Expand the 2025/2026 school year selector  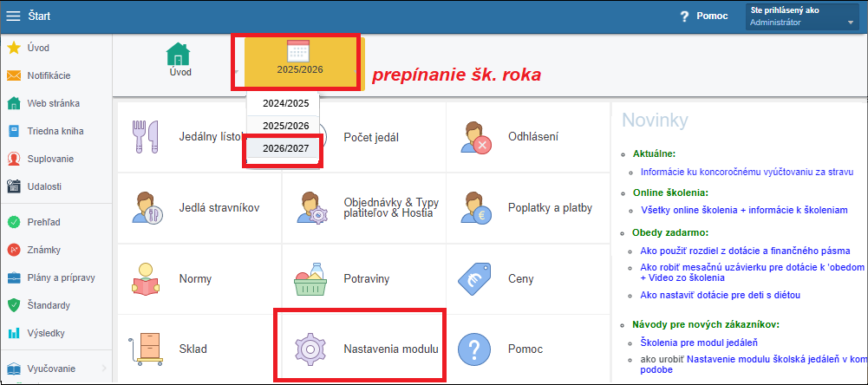pyautogui.click(x=299, y=62)
